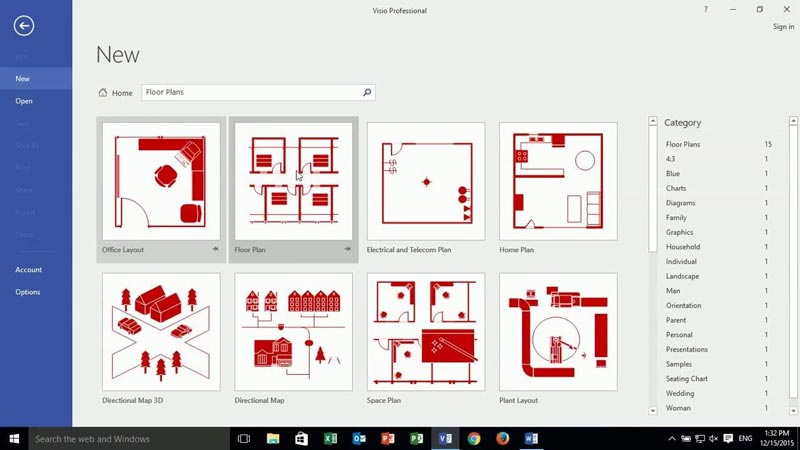
Task: Launch Excel from the taskbar
Action: (x=330, y=439)
